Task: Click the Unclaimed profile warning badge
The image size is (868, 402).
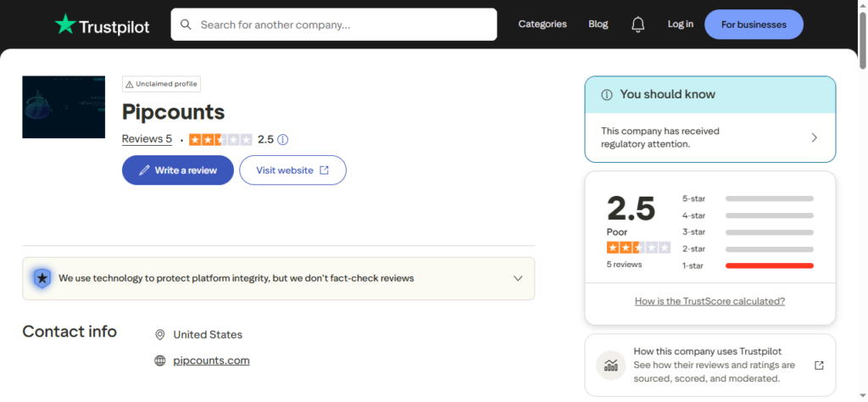Action: (162, 84)
